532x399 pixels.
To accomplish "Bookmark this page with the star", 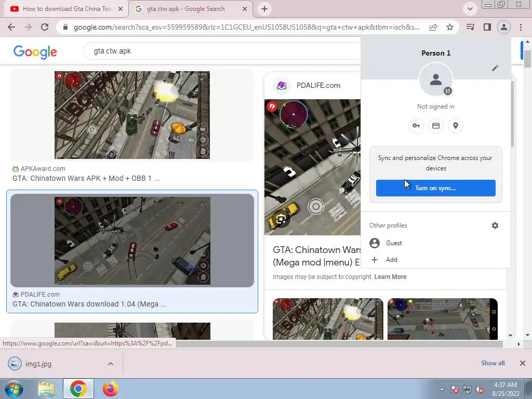I will (450, 27).
